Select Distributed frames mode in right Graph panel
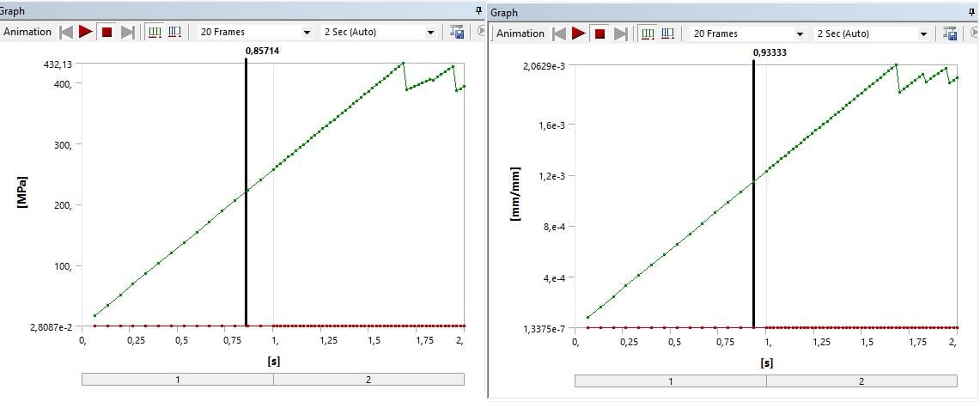 (648, 33)
